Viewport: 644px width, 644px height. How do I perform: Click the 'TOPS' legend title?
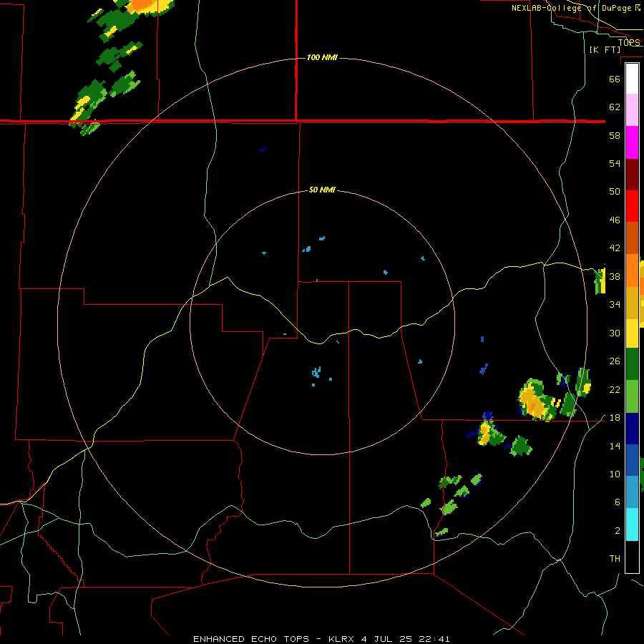[x=629, y=42]
